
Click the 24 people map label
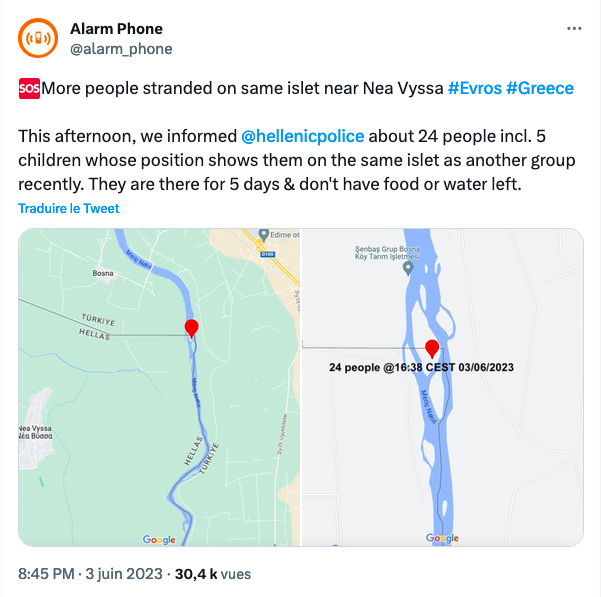click(x=421, y=368)
